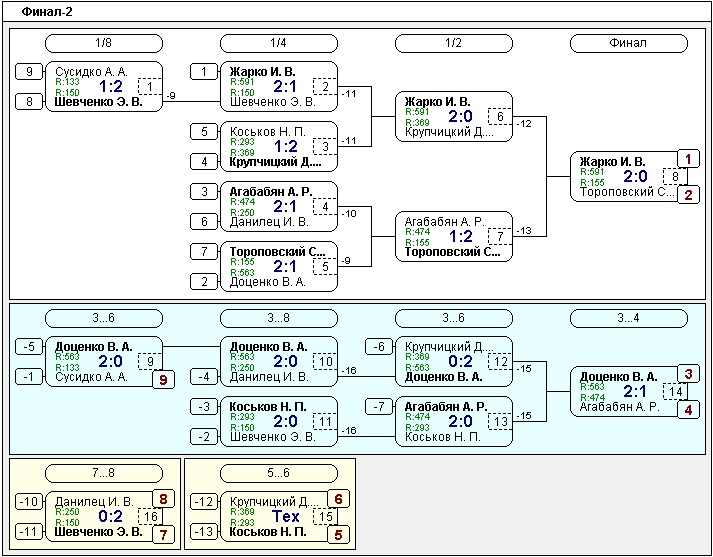Click place badge 6 for Крупчицкий

[338, 499]
